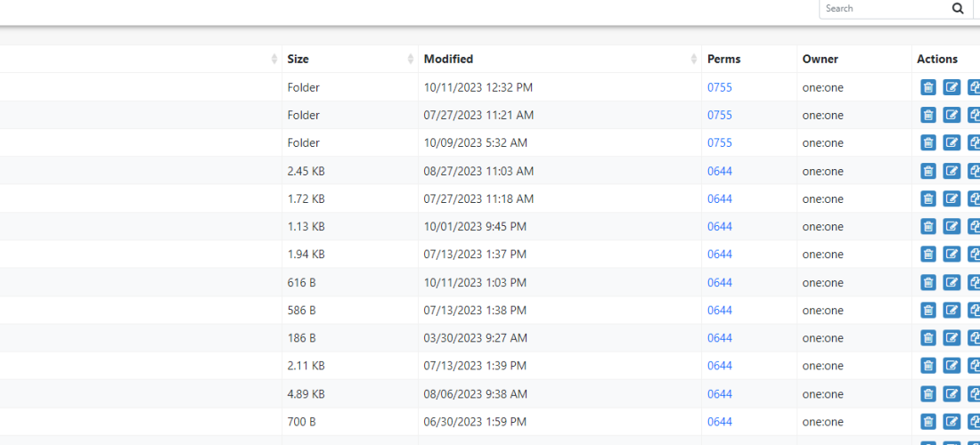
Task: Open 0755 perms for folder modified 10/11/2023
Action: (x=719, y=87)
